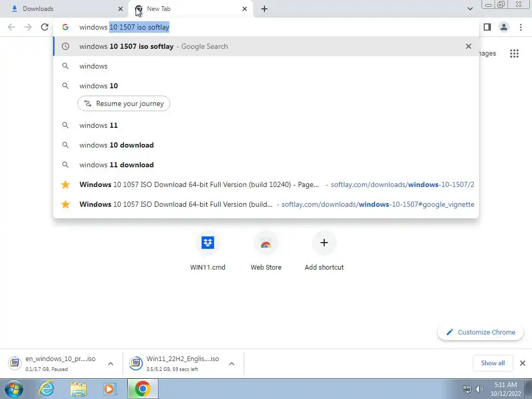Open Google apps grid icon

pos(514,54)
